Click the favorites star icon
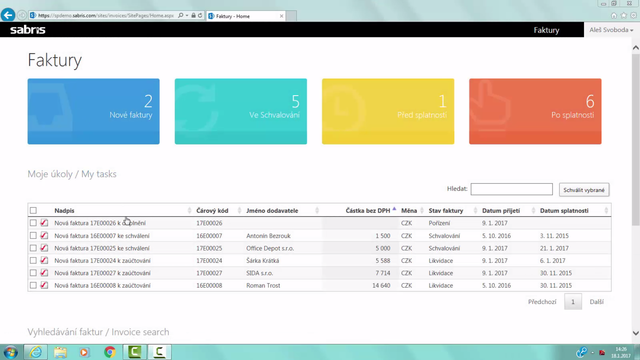 (624, 16)
